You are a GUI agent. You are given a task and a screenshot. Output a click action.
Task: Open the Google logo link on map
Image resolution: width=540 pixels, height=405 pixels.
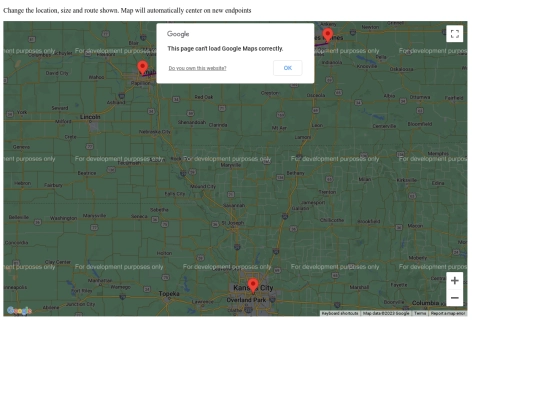pos(19,311)
